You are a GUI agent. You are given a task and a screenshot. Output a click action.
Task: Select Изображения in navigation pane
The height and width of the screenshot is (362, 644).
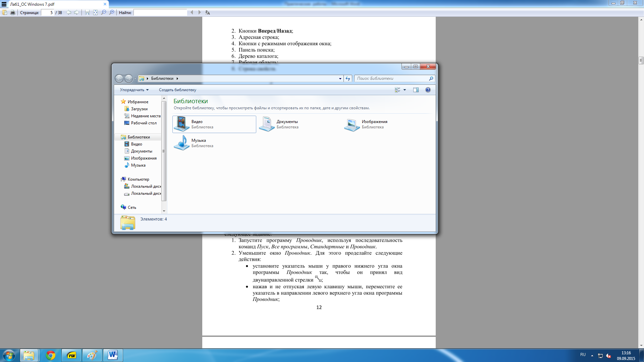(x=144, y=158)
